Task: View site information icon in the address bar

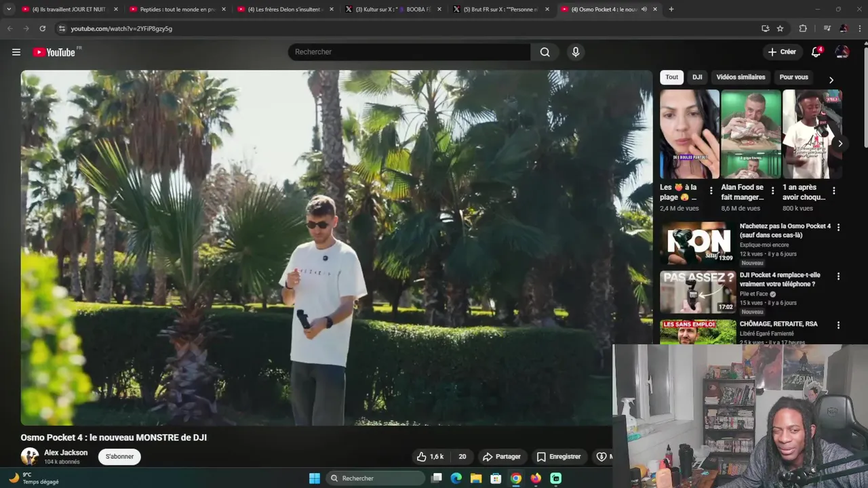Action: click(x=62, y=28)
